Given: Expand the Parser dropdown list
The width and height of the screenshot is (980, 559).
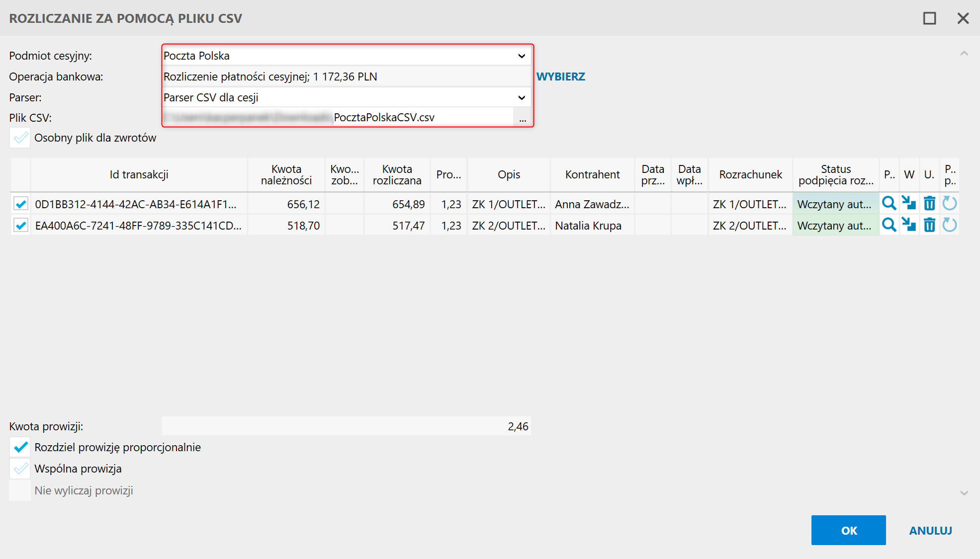Looking at the screenshot, I should pyautogui.click(x=521, y=97).
